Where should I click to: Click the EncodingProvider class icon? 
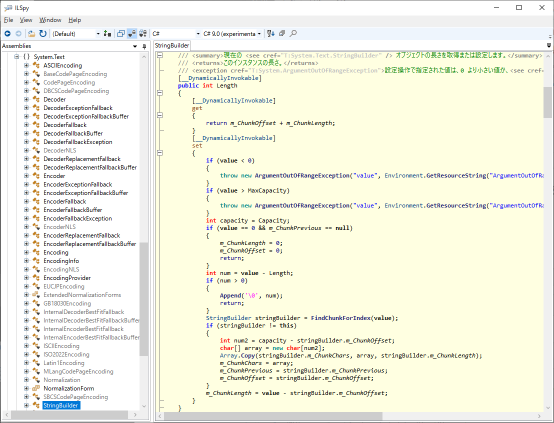pos(36,278)
